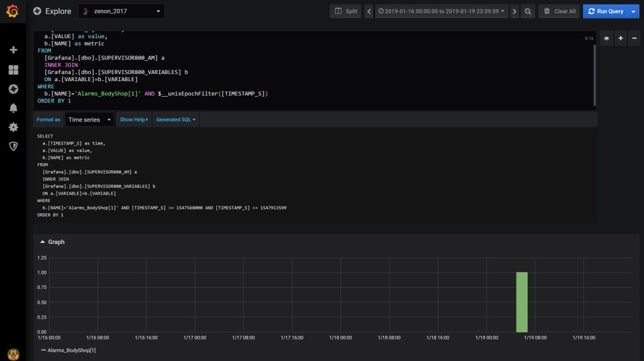Click the user avatar in bottom sidebar
644x361 pixels.
(x=13, y=354)
